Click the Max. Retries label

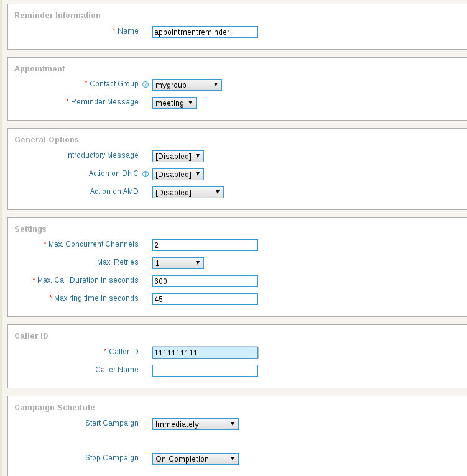pos(118,262)
